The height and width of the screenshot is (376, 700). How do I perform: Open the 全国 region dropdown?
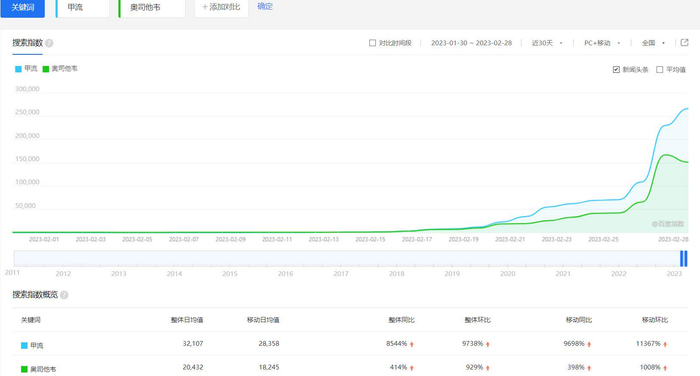653,43
